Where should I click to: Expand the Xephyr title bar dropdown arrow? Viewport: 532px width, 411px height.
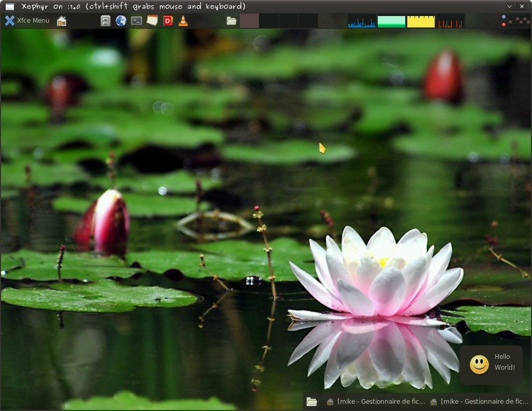coord(509,6)
